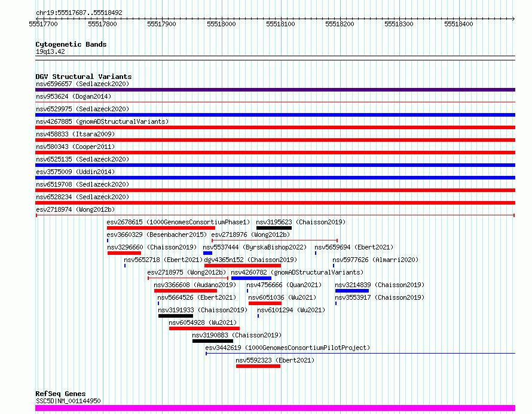
Task: Click the nsv6596657 (Sedlazeck2020) label
Action: click(82, 84)
